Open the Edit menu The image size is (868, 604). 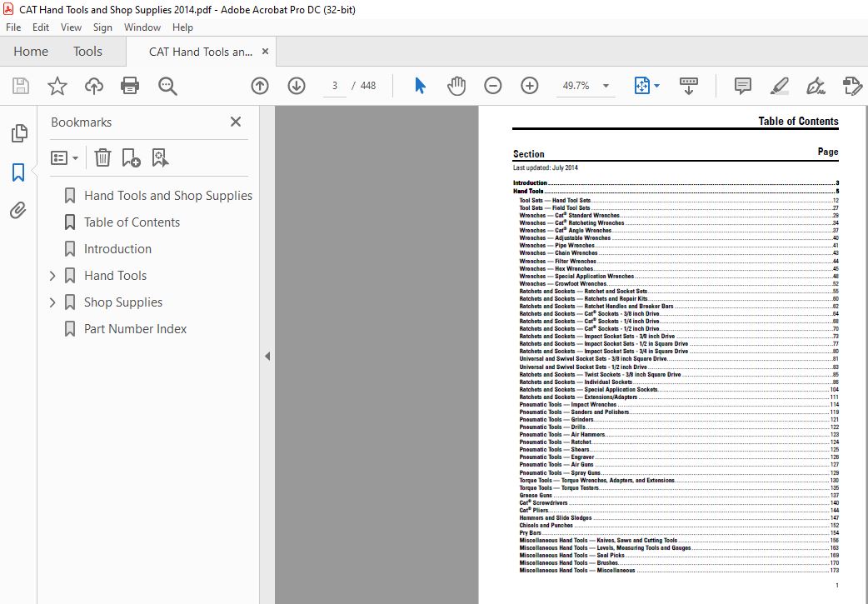tap(41, 27)
